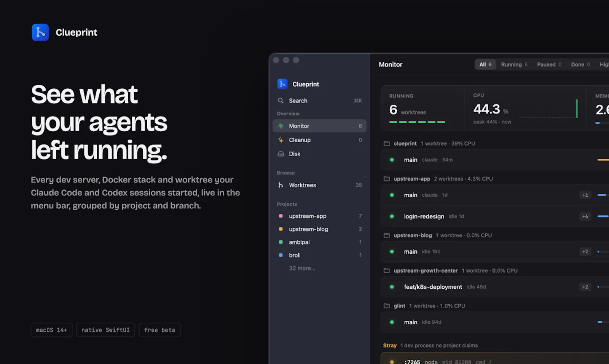Click the CPU 44.3% stat card
609x364 pixels.
[x=526, y=108]
